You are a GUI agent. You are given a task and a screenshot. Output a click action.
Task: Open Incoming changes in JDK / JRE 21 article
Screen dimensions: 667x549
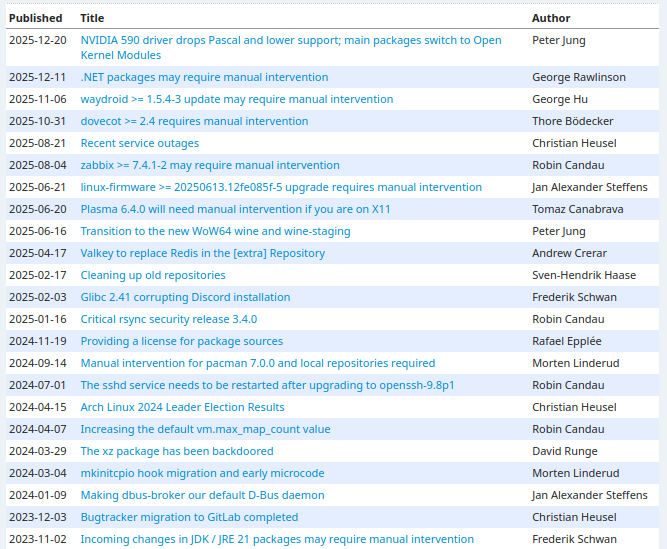[x=277, y=539]
